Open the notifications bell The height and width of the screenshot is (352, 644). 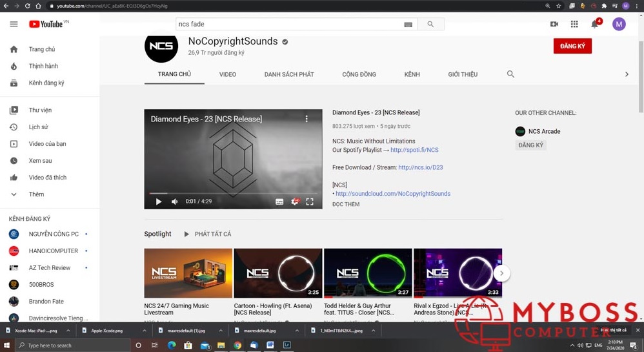594,25
